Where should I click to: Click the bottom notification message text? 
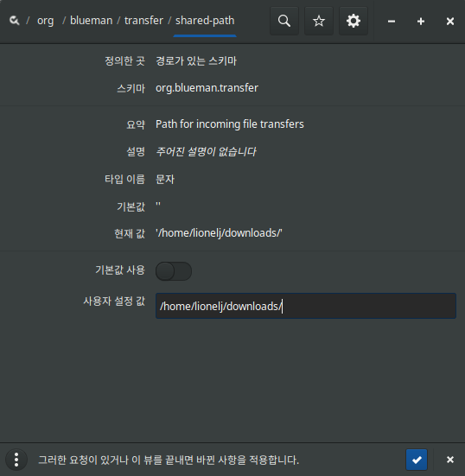[169, 460]
